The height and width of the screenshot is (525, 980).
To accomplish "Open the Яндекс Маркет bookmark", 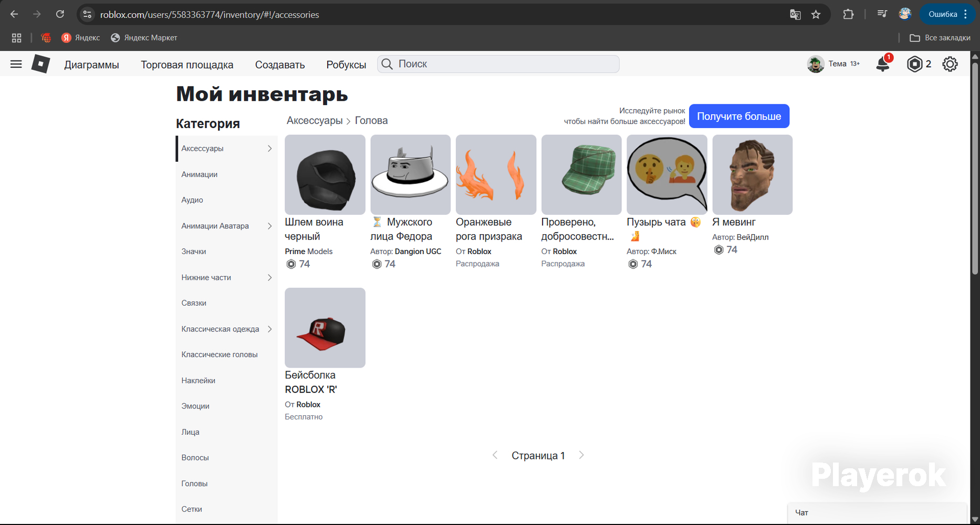I will [x=144, y=38].
